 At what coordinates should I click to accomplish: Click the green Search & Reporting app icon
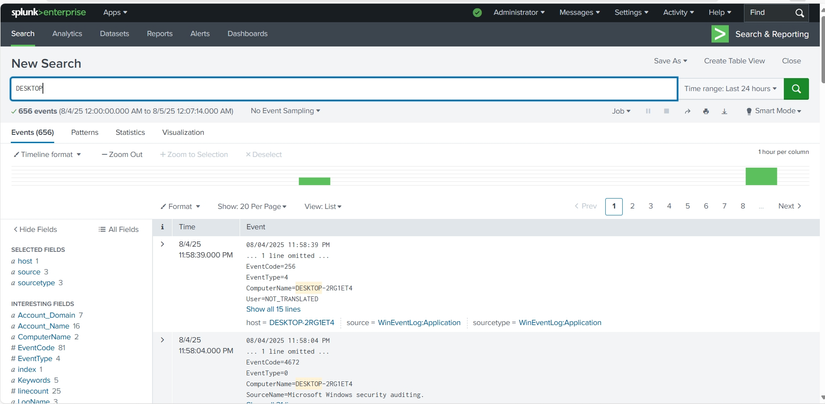[x=720, y=34]
